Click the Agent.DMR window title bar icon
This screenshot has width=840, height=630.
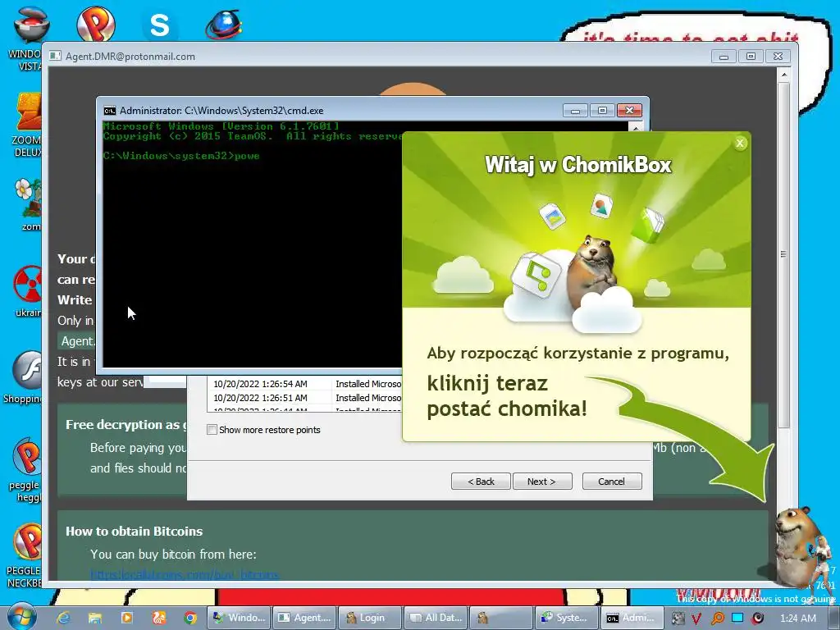click(x=55, y=57)
